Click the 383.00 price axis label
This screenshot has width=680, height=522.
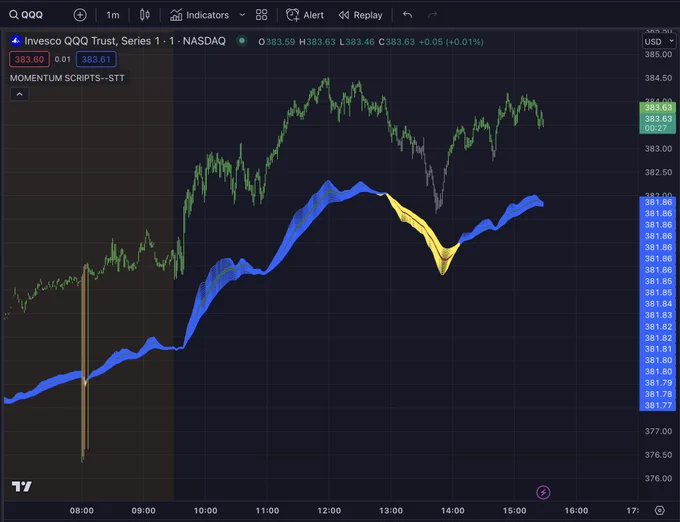point(658,149)
